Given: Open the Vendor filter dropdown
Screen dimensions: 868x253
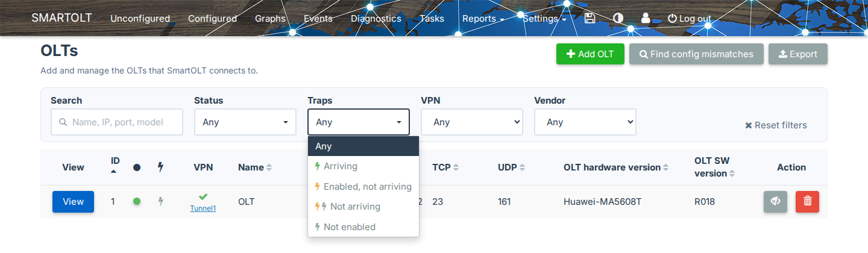Looking at the screenshot, I should [585, 122].
